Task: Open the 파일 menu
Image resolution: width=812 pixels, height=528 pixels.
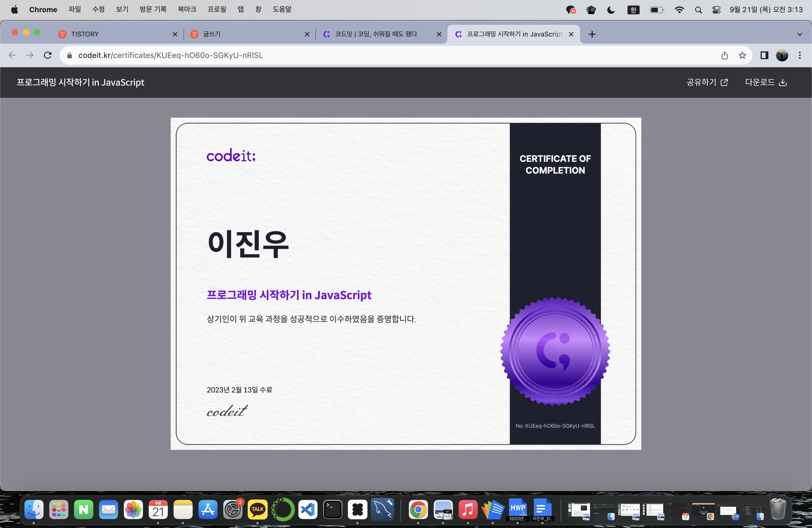Action: coord(75,10)
